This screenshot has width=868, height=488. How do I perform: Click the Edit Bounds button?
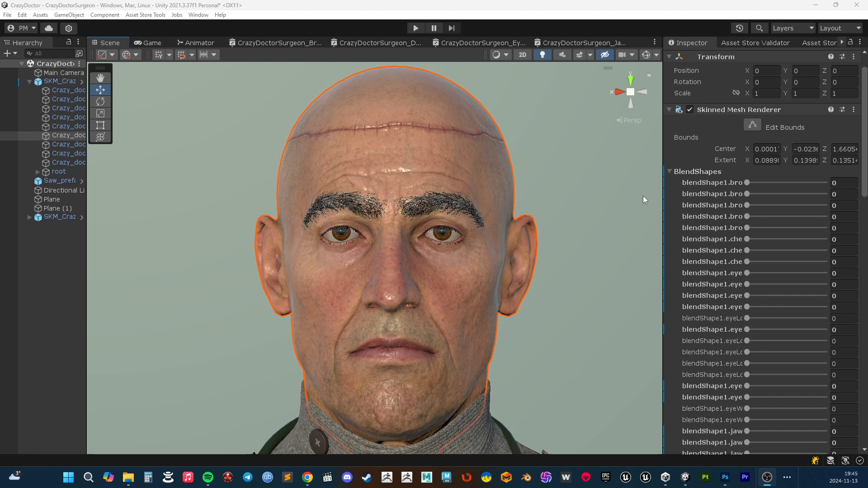752,125
